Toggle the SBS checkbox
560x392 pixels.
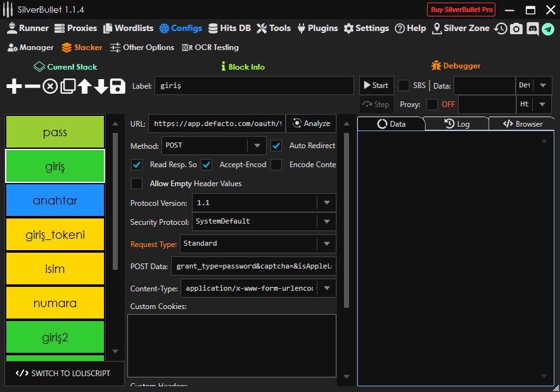[x=404, y=85]
